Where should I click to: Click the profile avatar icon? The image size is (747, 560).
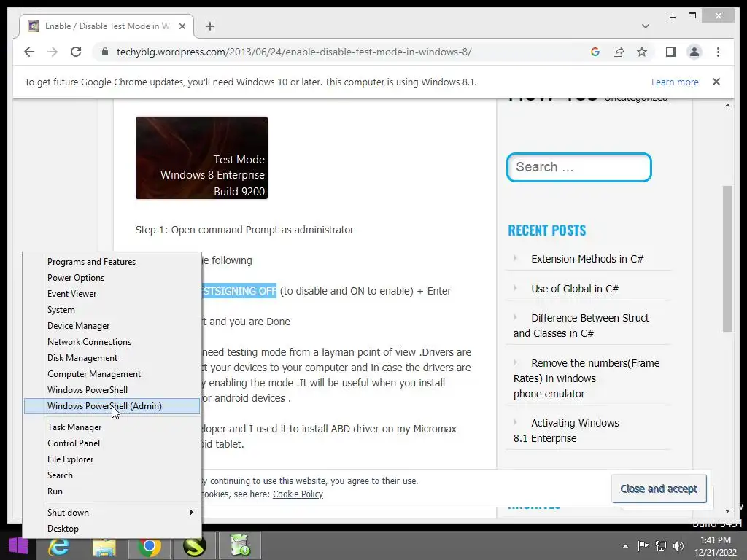[x=694, y=52]
